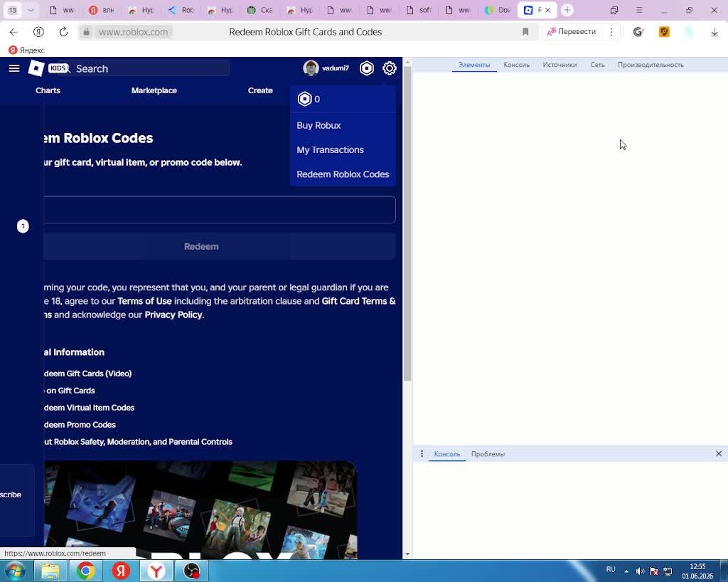Switch to the 'Ска' browser tab
728x582 pixels.
(260, 10)
